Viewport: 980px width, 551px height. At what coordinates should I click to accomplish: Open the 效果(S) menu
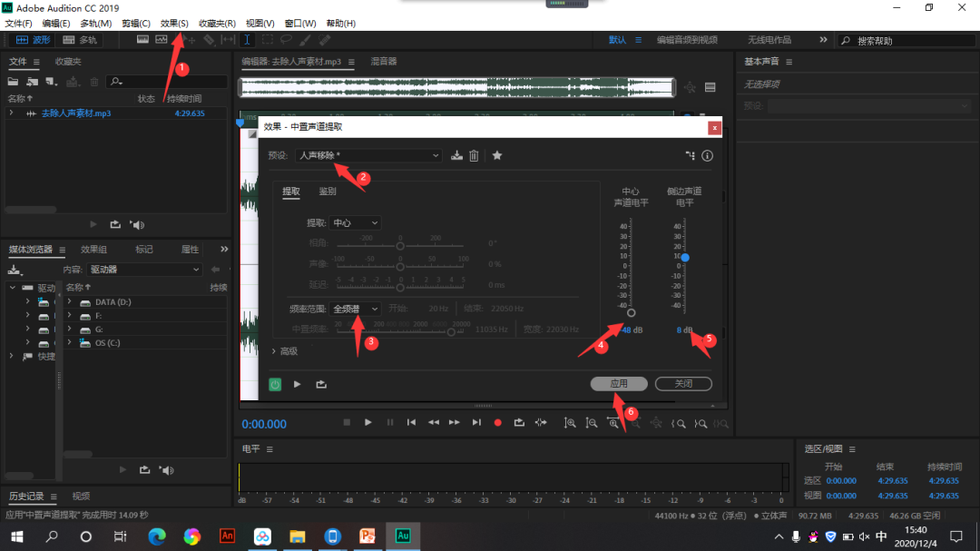coord(173,23)
